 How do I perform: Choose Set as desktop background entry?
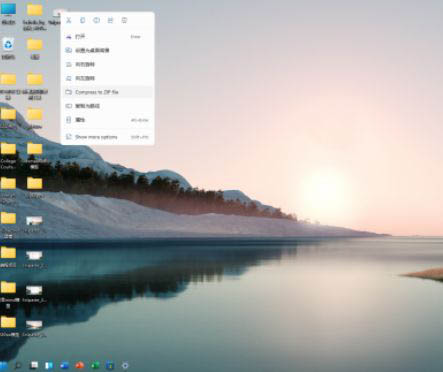coord(108,50)
